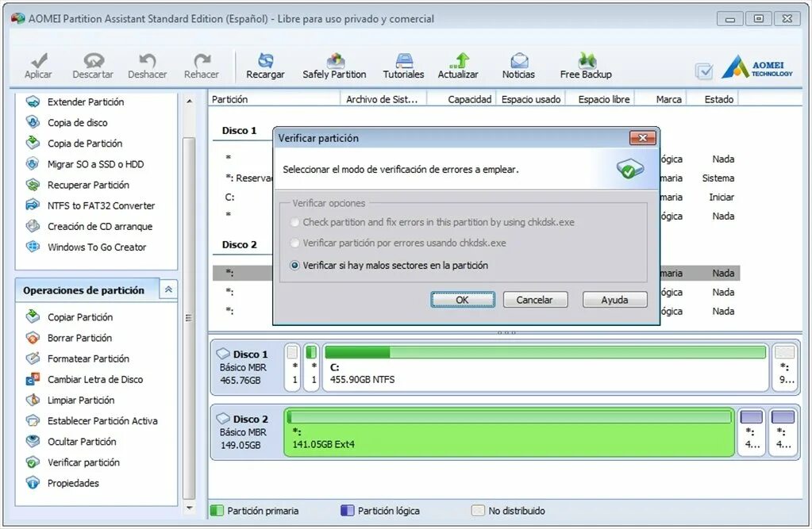Select last small blue logical partition on Disco 2
The image size is (812, 529).
pos(783,432)
